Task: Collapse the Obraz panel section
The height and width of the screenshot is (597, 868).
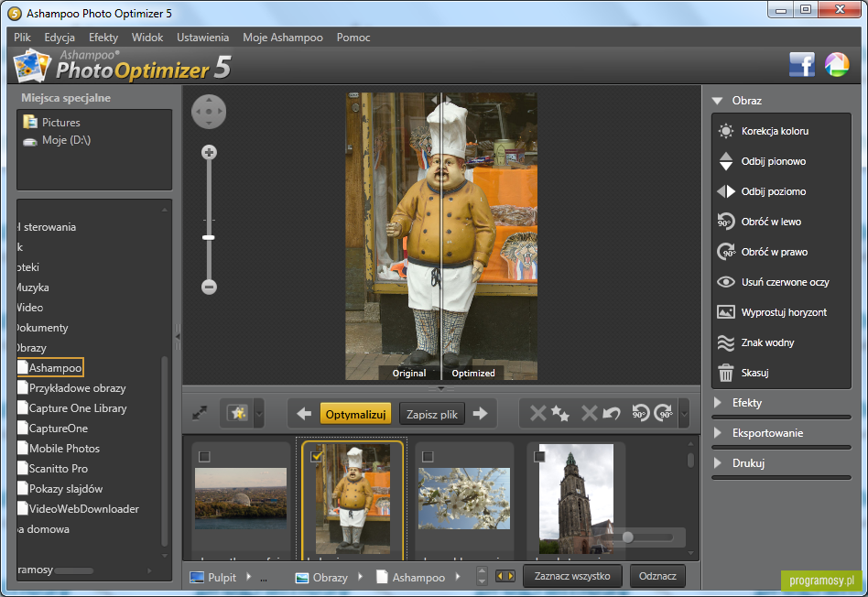Action: pyautogui.click(x=718, y=101)
